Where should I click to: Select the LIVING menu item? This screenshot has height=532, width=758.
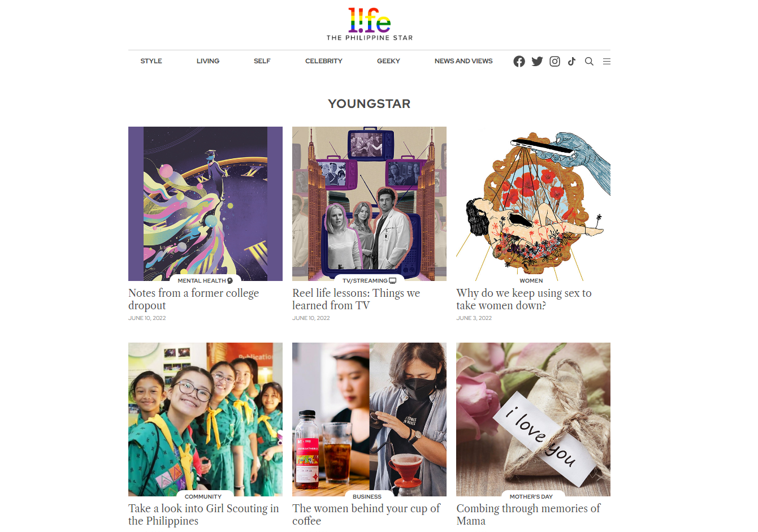[208, 61]
